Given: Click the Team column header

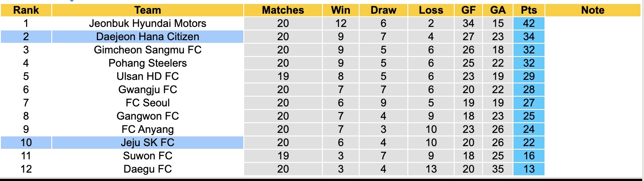Looking at the screenshot, I should click(x=148, y=10).
